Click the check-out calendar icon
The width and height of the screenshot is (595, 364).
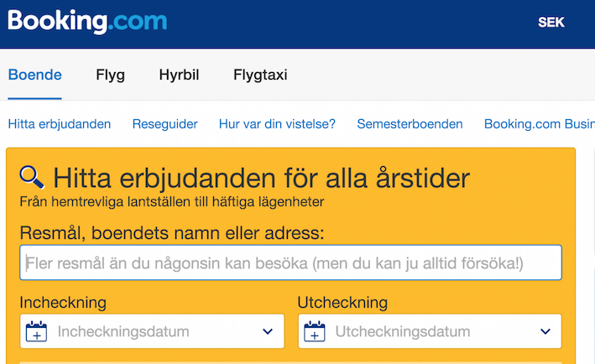tap(314, 331)
